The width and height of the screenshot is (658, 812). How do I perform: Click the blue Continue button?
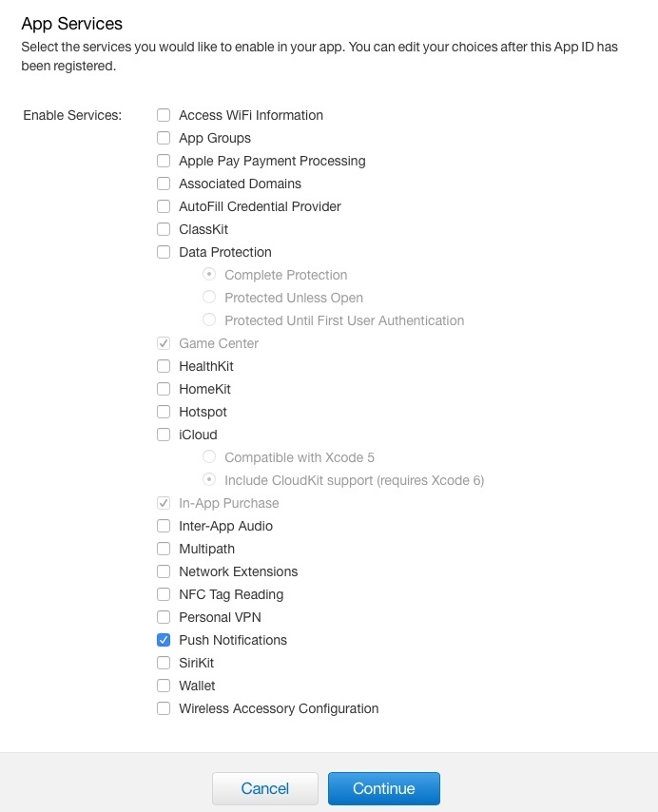pos(383,788)
